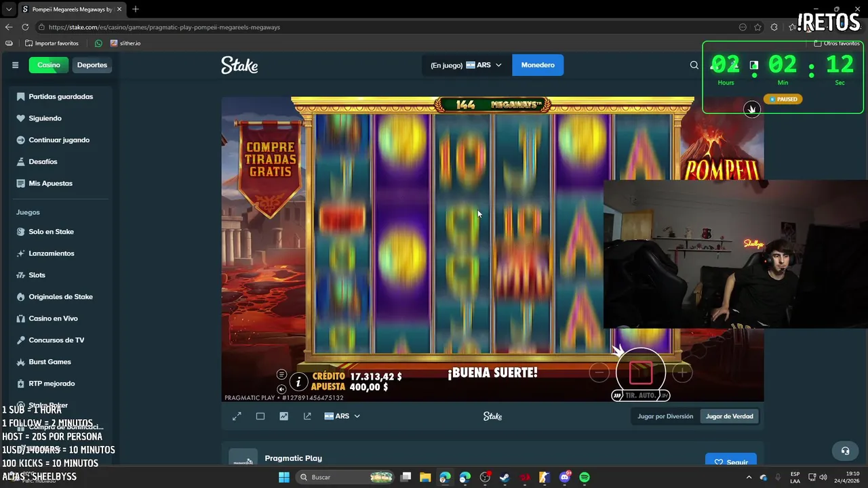Go back in browser
This screenshot has width=868, height=488.
pyautogui.click(x=9, y=27)
